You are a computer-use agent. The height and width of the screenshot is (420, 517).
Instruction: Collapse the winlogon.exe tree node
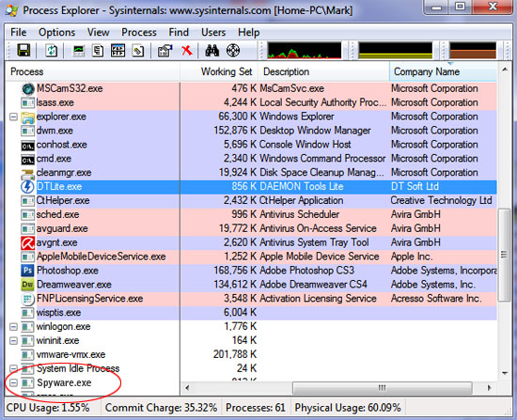coord(13,327)
